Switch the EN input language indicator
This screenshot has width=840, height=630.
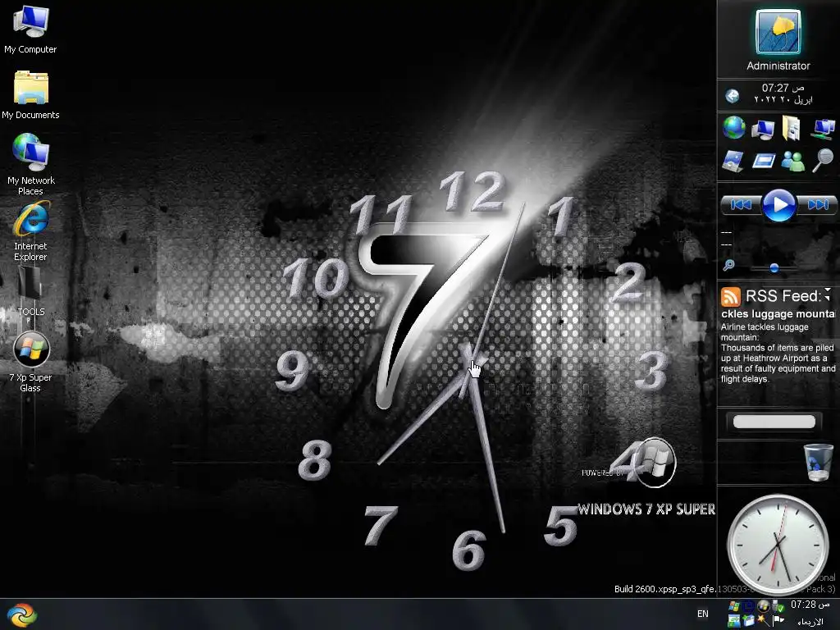[702, 614]
